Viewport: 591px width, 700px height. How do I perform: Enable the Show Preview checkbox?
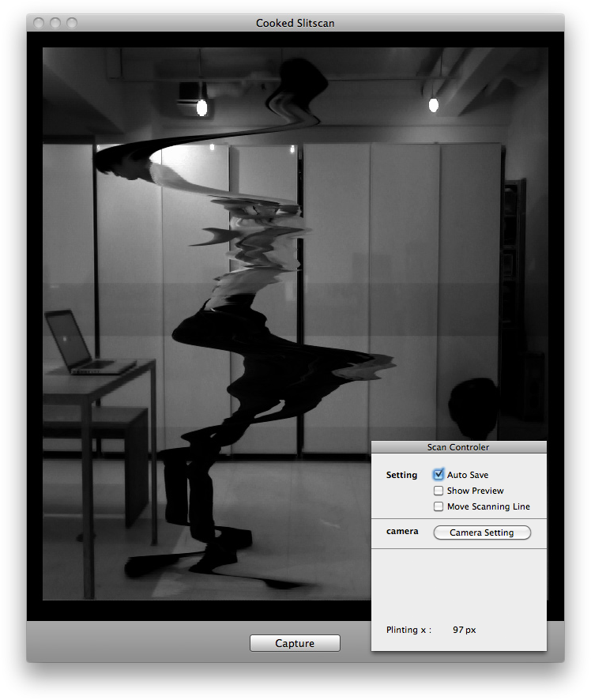click(x=439, y=491)
